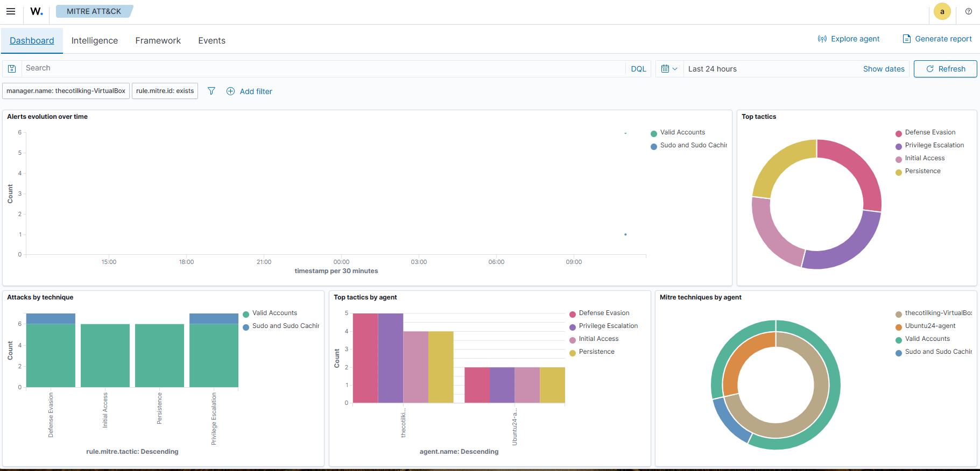Click into the Search query field

coord(323,68)
